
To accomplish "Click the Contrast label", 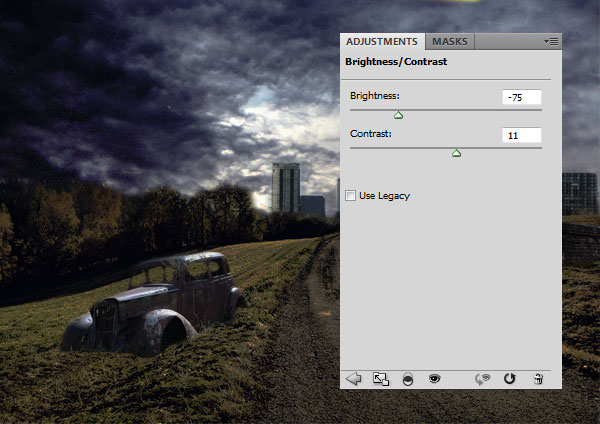I will point(371,134).
